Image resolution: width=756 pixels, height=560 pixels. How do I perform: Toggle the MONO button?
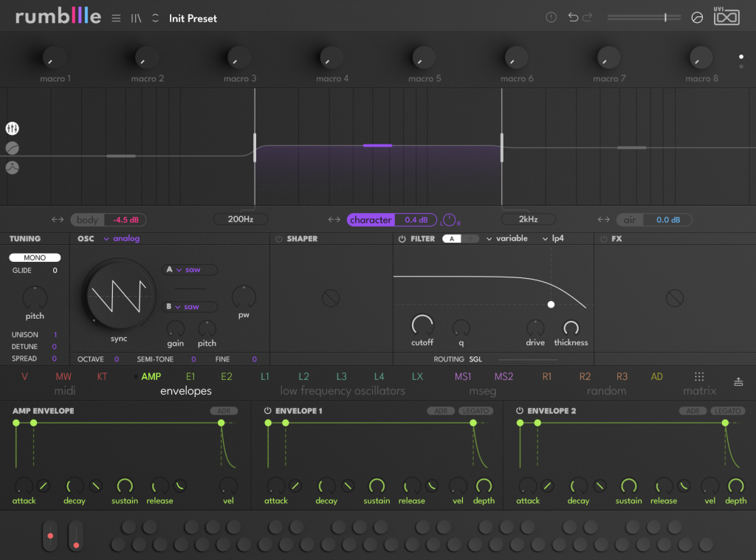pos(35,257)
